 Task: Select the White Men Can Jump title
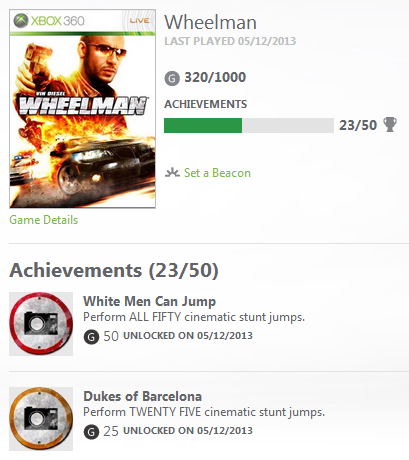[149, 301]
